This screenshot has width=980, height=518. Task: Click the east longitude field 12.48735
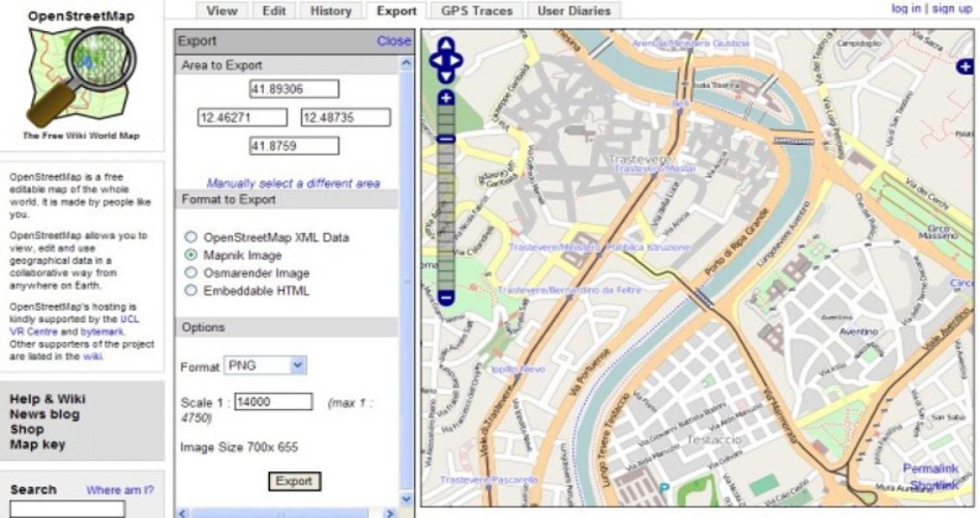point(346,117)
